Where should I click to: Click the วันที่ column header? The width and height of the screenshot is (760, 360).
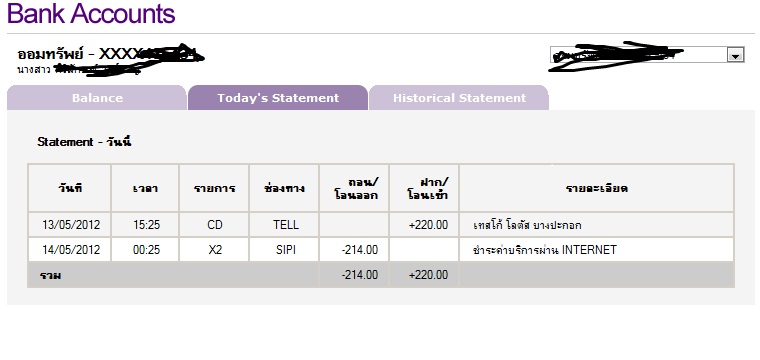pos(70,188)
